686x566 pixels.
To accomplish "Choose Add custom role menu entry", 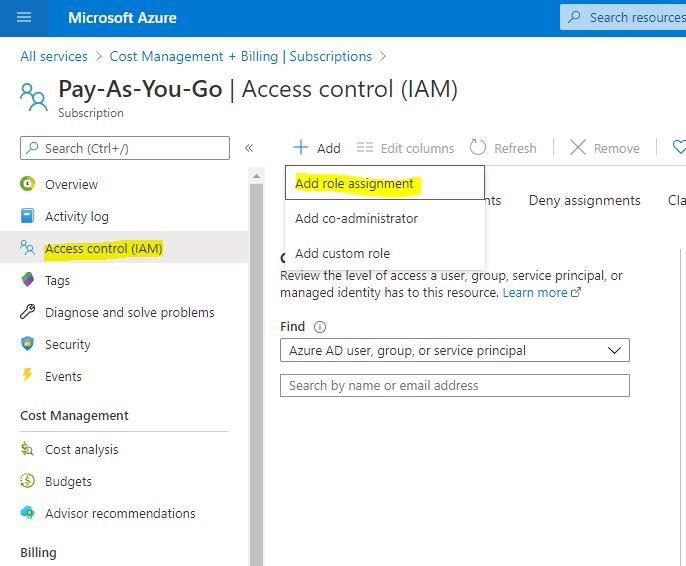I will (385, 253).
